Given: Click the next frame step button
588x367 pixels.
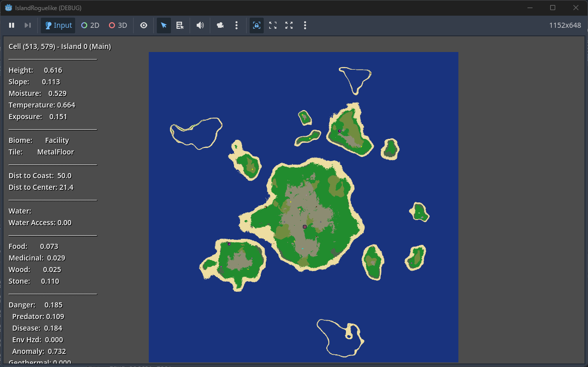Looking at the screenshot, I should coord(28,25).
